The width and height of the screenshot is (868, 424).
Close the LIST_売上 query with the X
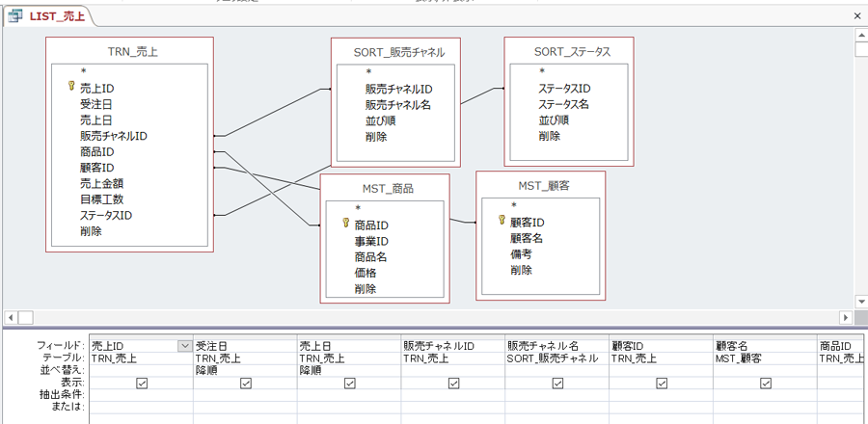857,16
